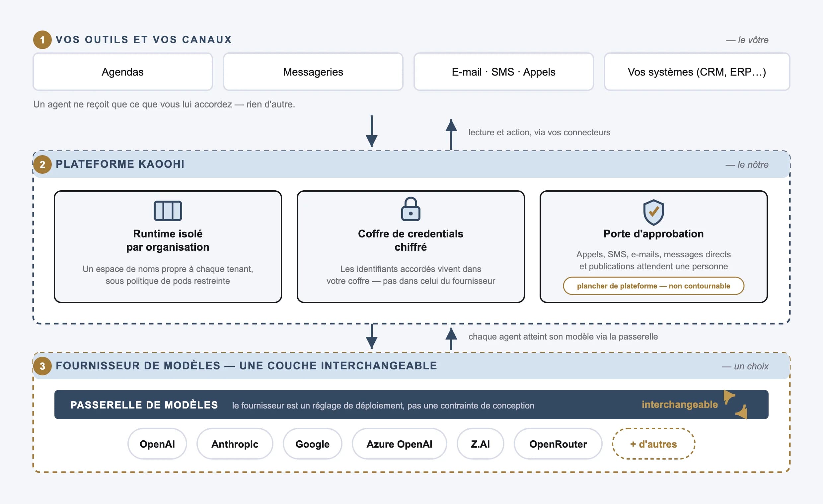Click the dashed + d'autres pill
This screenshot has width=823, height=504.
653,444
